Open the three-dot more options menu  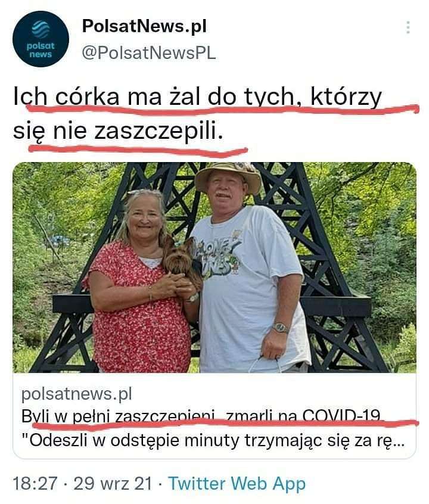coord(408,27)
